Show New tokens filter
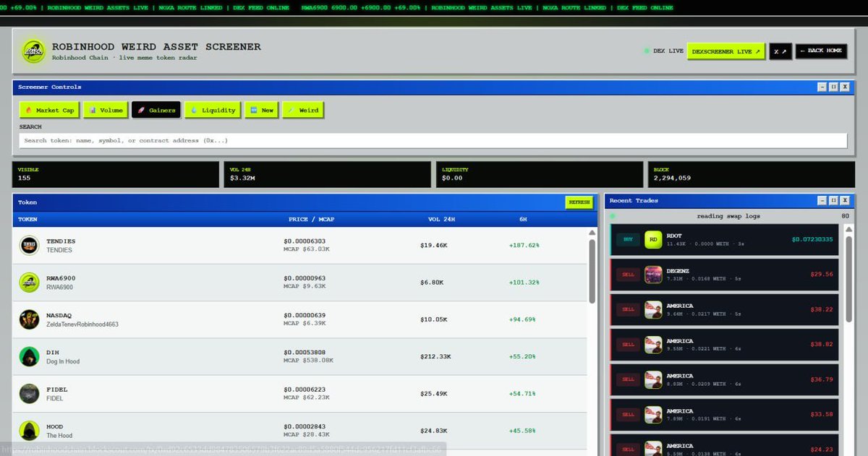868x456 pixels. [261, 111]
